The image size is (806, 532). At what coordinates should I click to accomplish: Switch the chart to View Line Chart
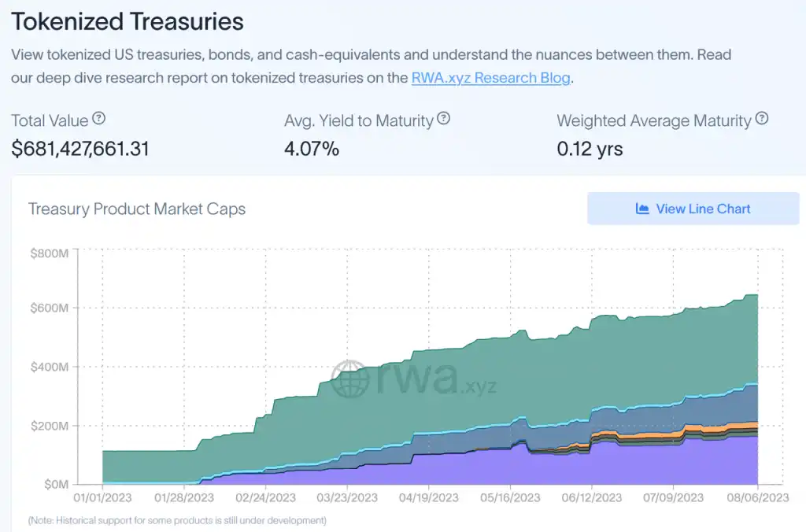(x=693, y=208)
